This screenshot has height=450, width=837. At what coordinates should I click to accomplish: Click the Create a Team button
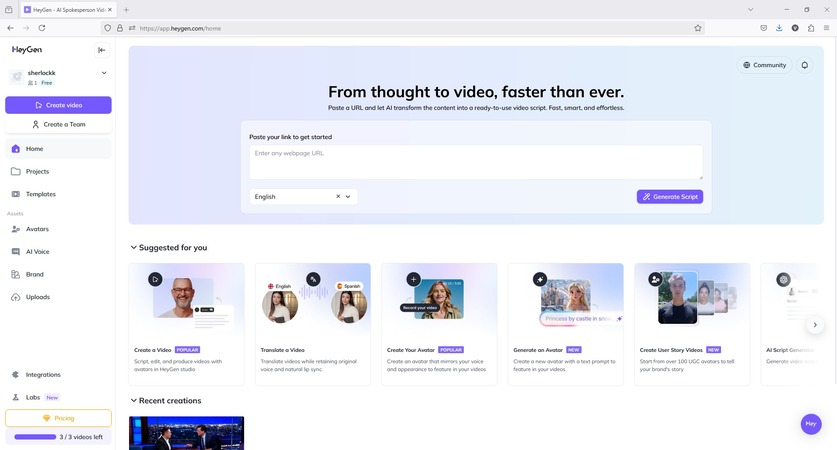pos(58,124)
